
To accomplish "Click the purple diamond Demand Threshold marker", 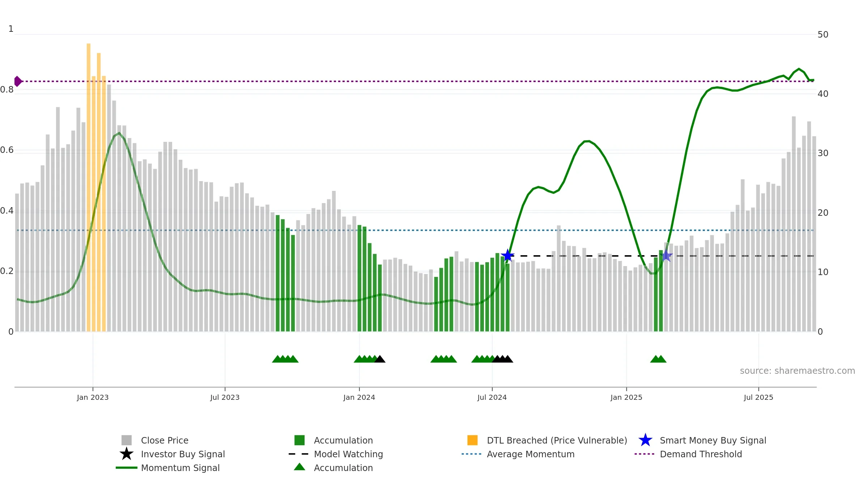I will (x=18, y=81).
